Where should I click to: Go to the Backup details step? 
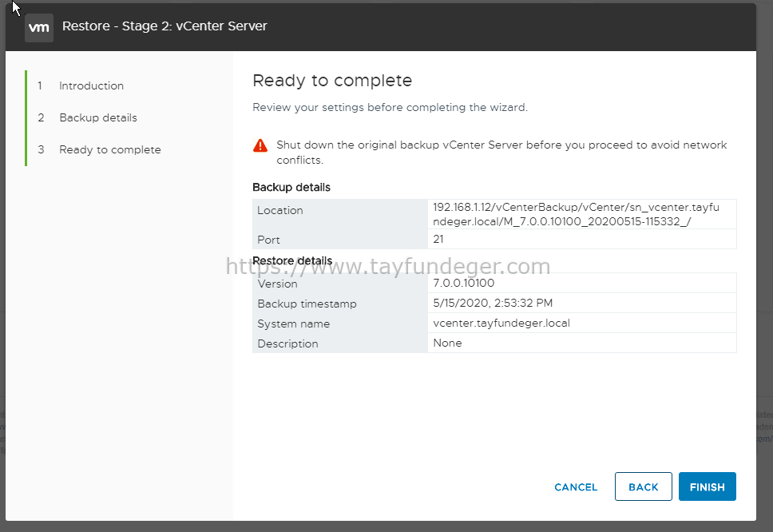98,118
